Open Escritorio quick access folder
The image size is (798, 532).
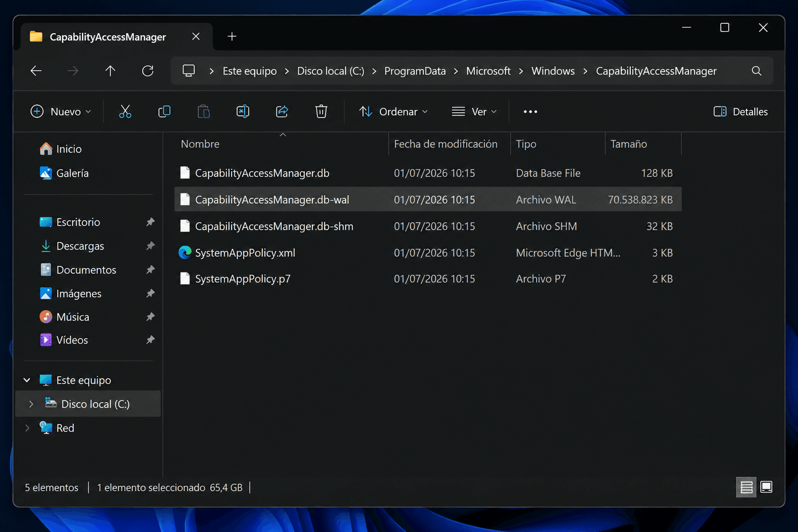click(78, 222)
